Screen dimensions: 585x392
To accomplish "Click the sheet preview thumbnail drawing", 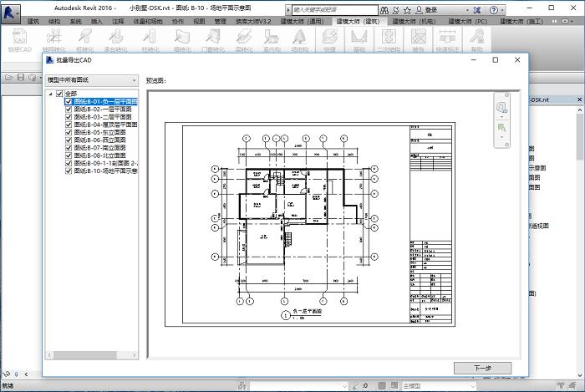I will coord(310,224).
